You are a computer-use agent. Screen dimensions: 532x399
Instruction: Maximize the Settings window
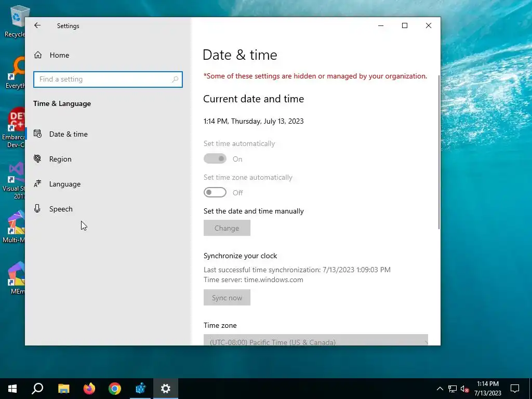[404, 25]
